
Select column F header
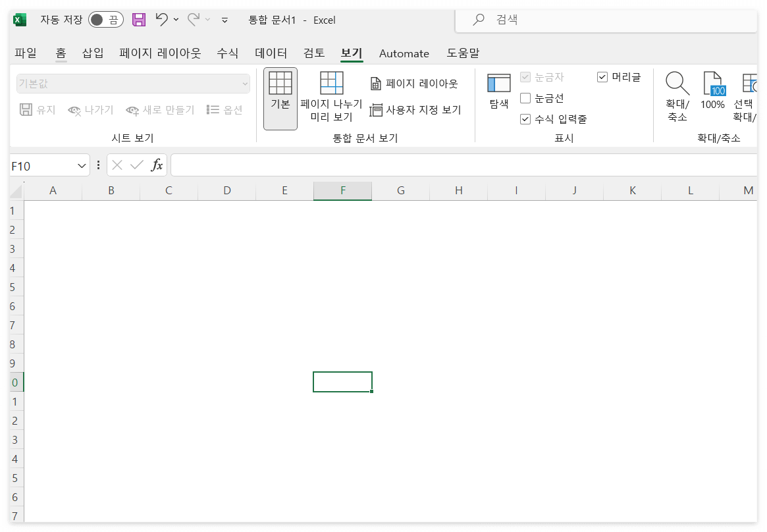(343, 191)
